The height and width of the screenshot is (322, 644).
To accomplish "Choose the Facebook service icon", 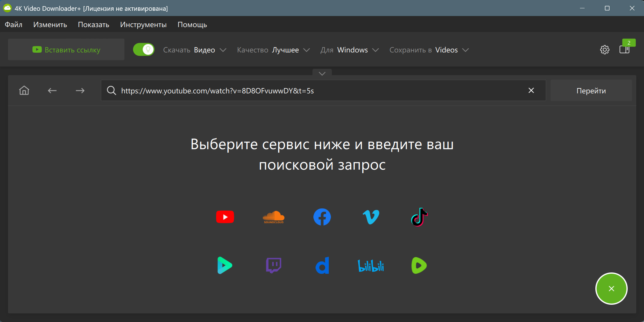I will [x=322, y=217].
